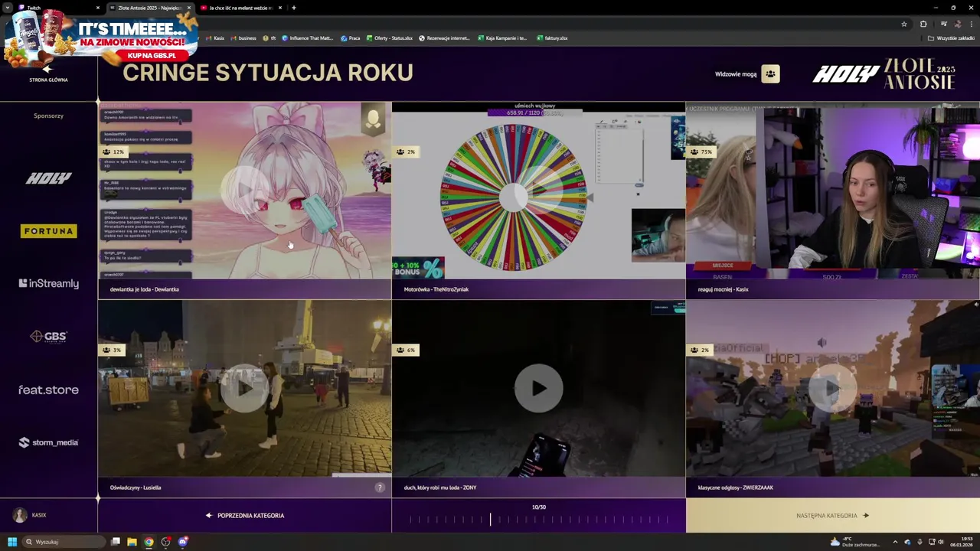This screenshot has width=980, height=551.
Task: Click the IT'S TIMEEEE GBS ad banner
Action: tap(100, 37)
